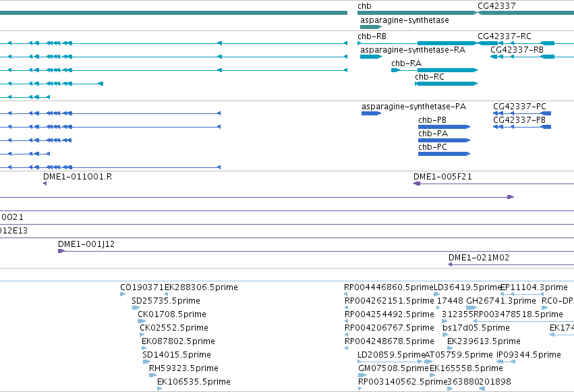Click the RP004262151.5prime EST label
Screen dimensions: 574x392
tap(389, 301)
